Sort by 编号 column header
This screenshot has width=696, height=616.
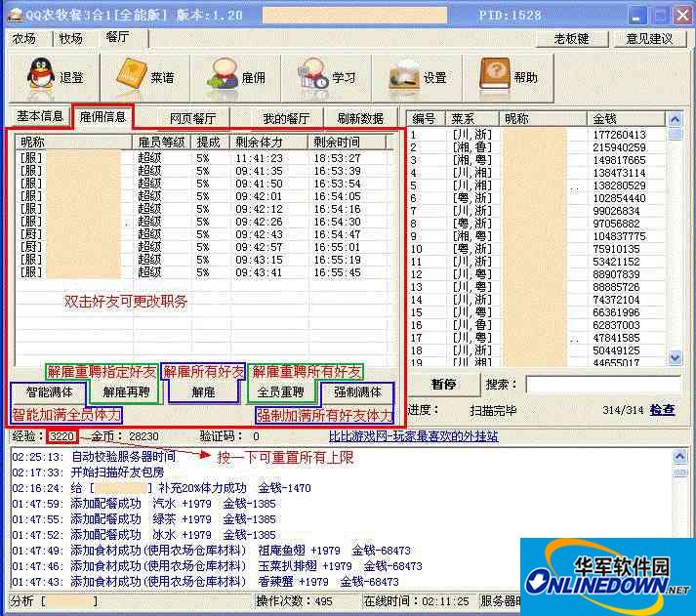tap(427, 118)
